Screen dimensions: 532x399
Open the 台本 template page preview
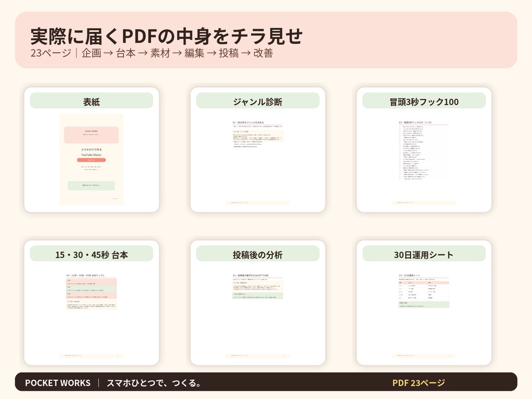point(91,312)
